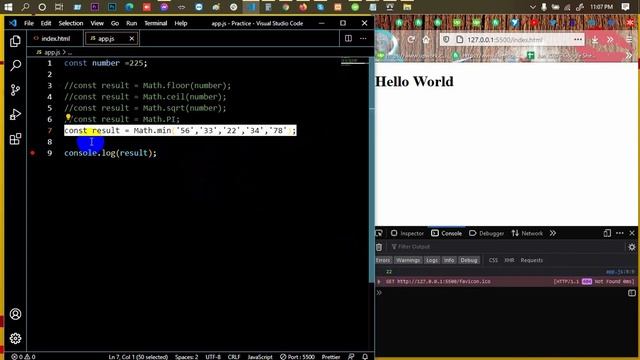Toggle the Errors filter in console
This screenshot has width=640, height=360.
(383, 260)
